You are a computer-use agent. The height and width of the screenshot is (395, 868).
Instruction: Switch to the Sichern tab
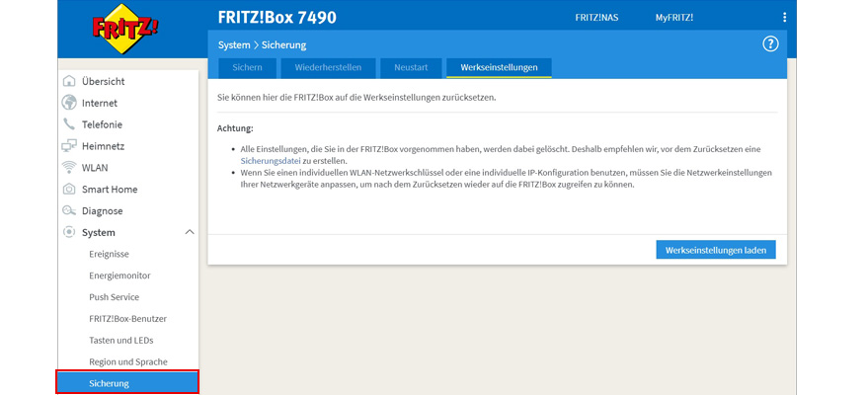click(x=247, y=68)
